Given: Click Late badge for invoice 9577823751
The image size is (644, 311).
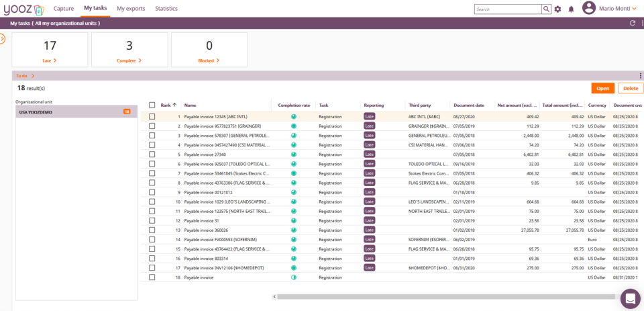Looking at the screenshot, I should coord(369,126).
